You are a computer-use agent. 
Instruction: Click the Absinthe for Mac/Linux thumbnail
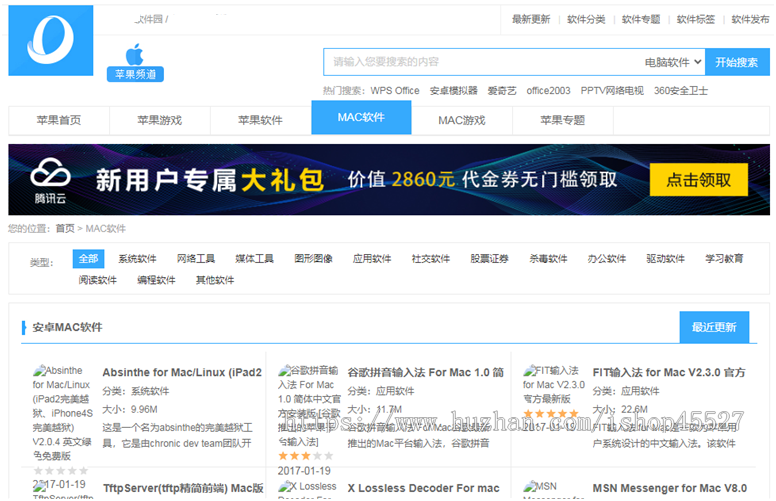[x=62, y=413]
